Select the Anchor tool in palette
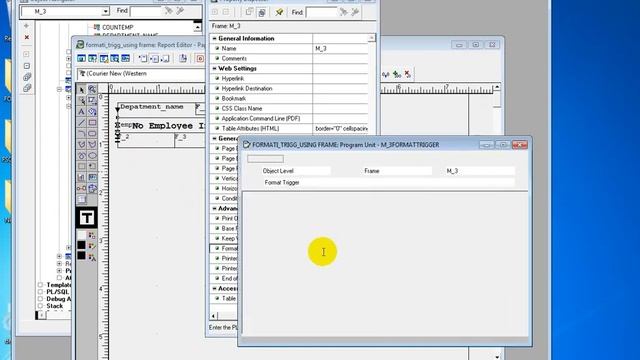 [82, 189]
